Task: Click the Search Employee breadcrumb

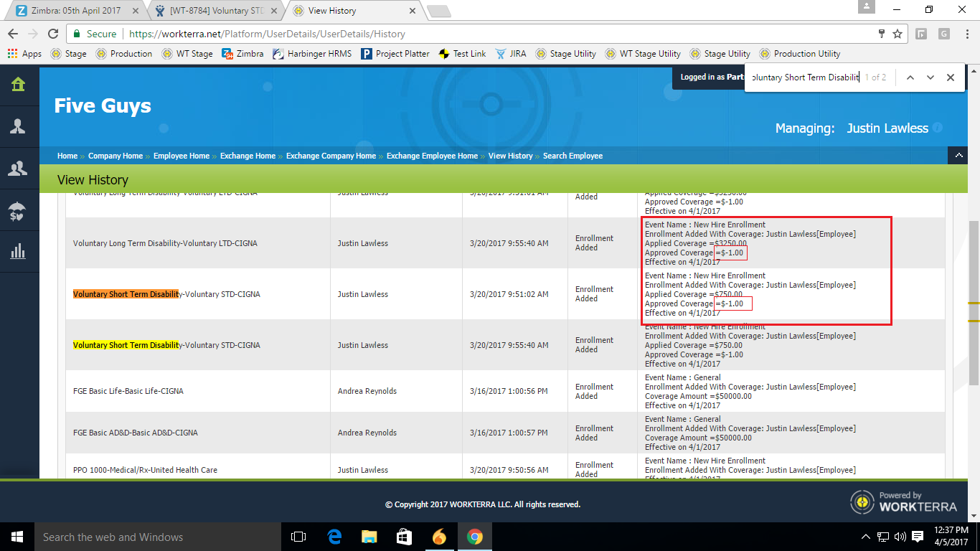Action: (573, 156)
